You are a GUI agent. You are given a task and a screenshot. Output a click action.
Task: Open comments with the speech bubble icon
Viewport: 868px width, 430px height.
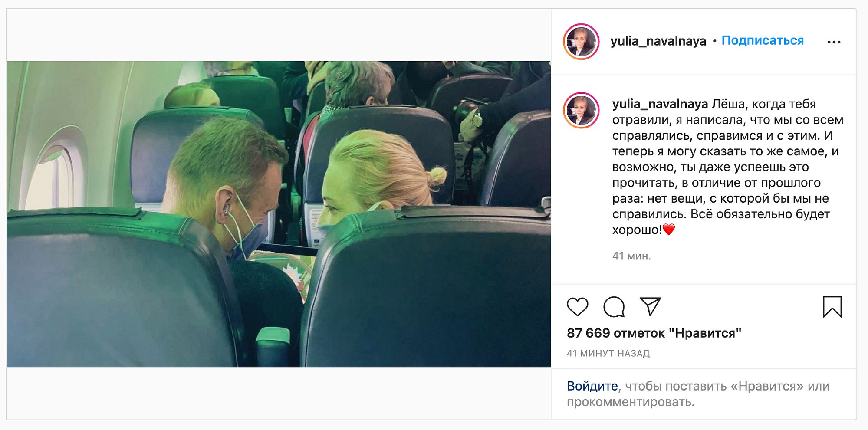click(x=614, y=307)
